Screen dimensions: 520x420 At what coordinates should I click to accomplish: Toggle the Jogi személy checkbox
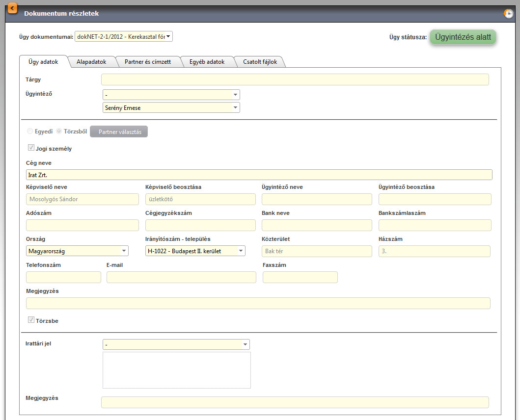pos(31,148)
